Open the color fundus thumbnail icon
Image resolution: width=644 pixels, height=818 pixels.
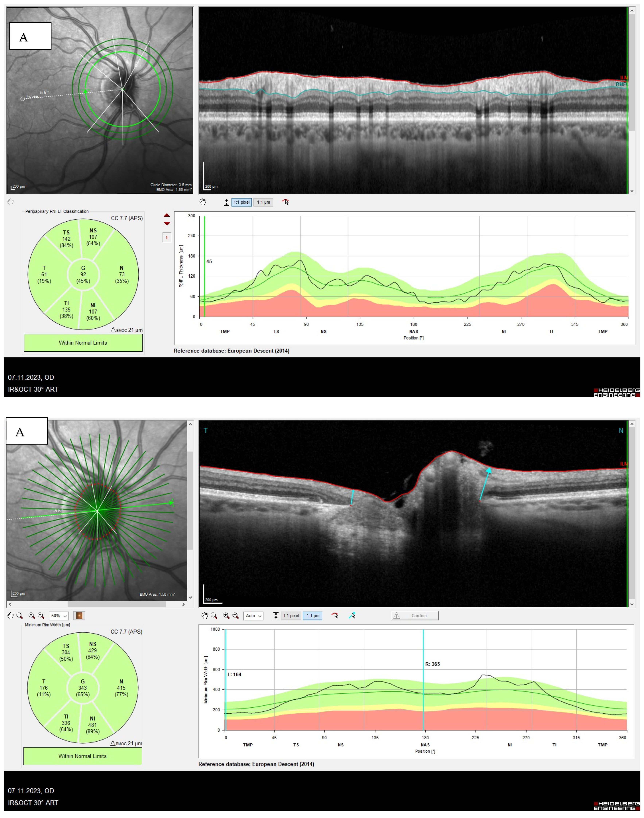coord(79,616)
